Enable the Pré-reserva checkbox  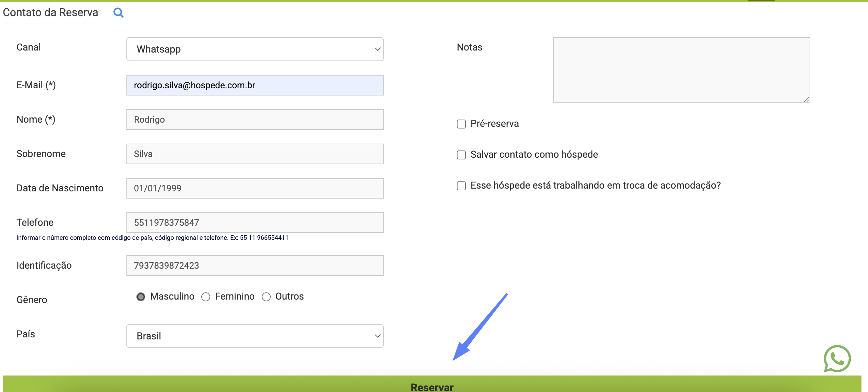(x=461, y=124)
